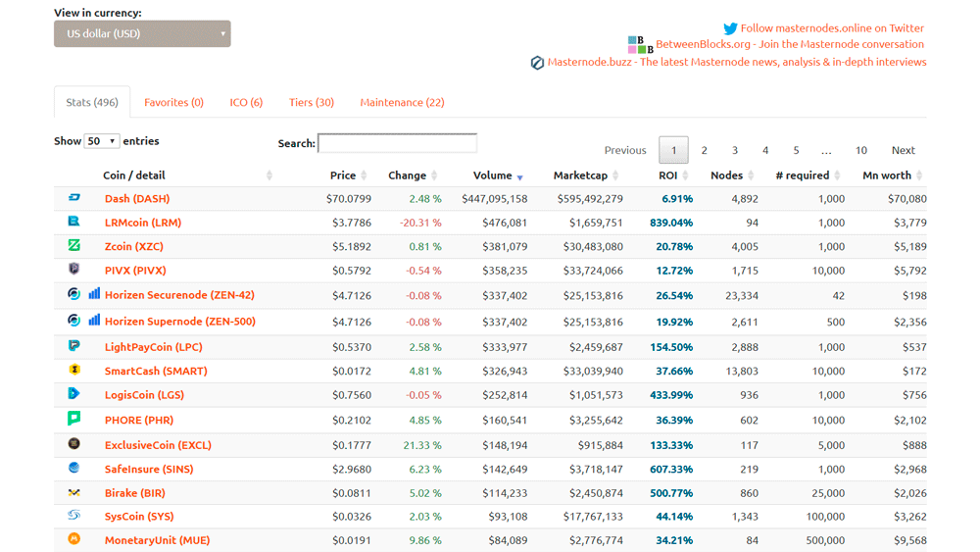Click the LRMcoin logo icon
Image resolution: width=980 pixels, height=552 pixels.
point(73,221)
